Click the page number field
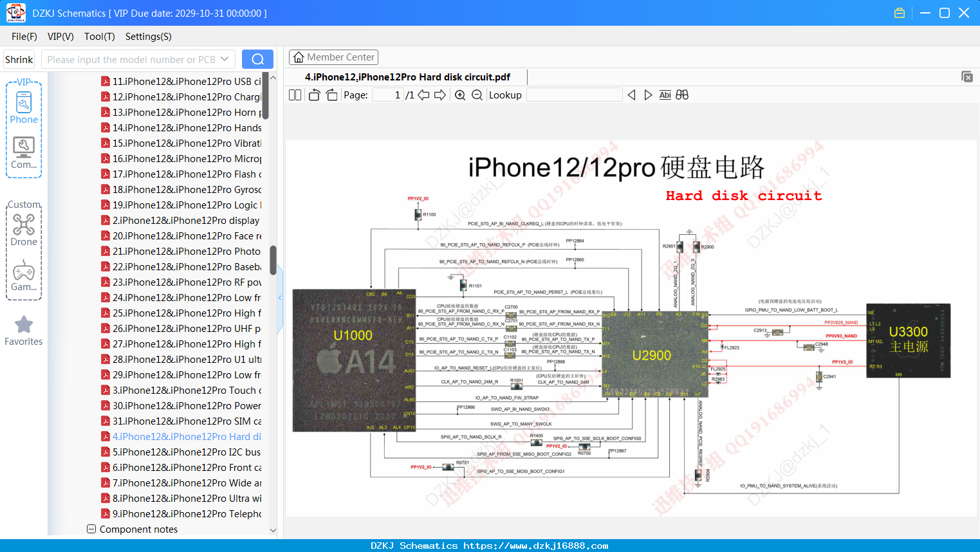980x552 pixels. coord(388,95)
